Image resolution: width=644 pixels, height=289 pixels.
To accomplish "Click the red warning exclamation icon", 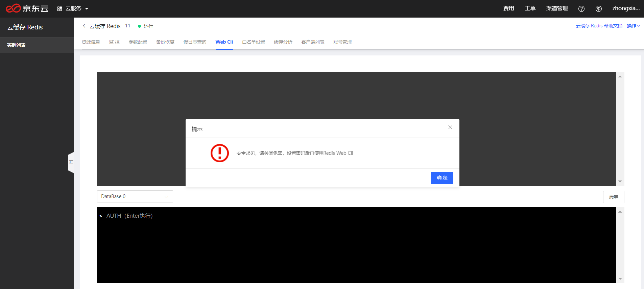I will (220, 153).
